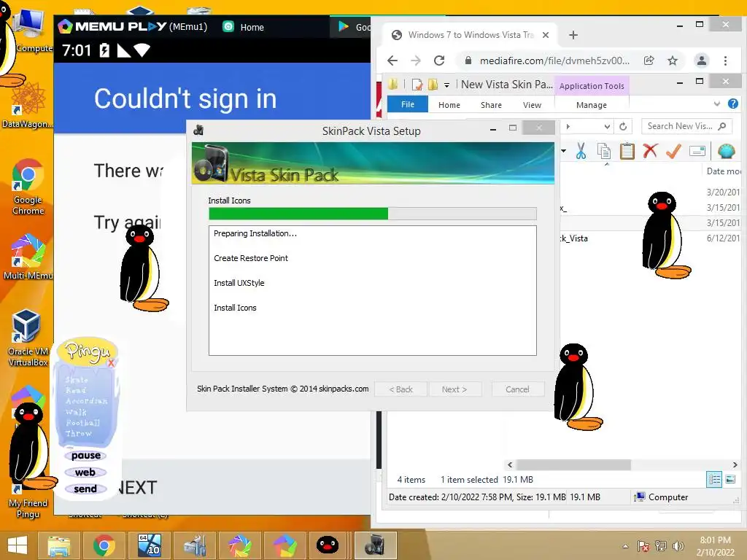
Task: Open DataWagon desktop shortcut
Action: (x=28, y=105)
